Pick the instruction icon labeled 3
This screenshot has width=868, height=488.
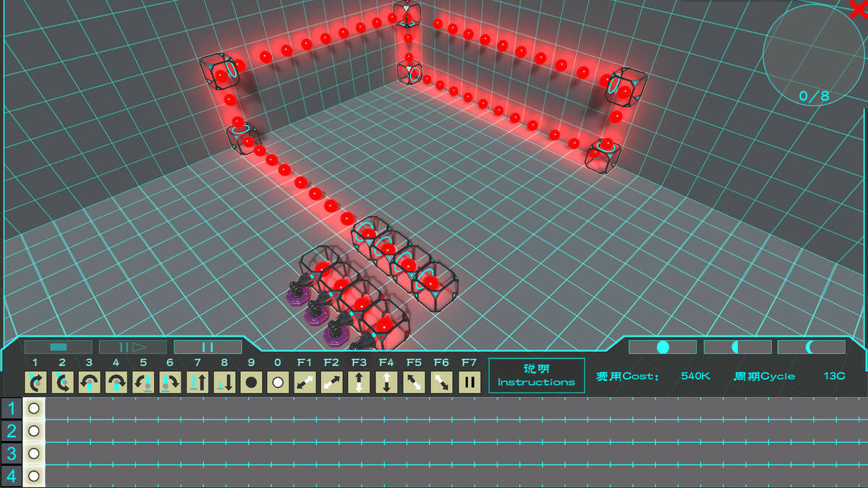pyautogui.click(x=89, y=382)
